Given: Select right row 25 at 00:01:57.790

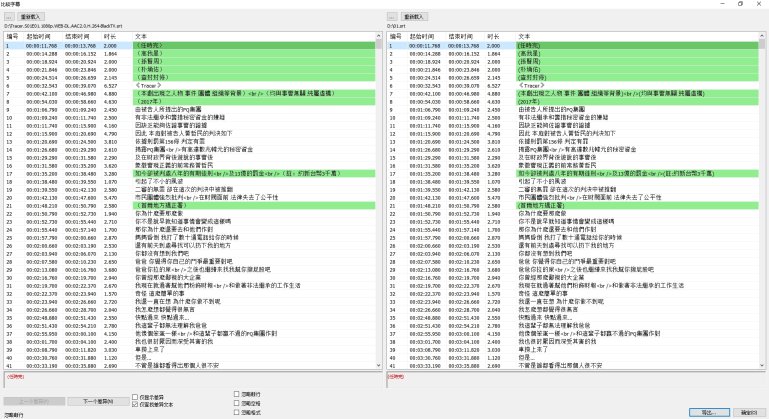Looking at the screenshot, I should coord(573,237).
